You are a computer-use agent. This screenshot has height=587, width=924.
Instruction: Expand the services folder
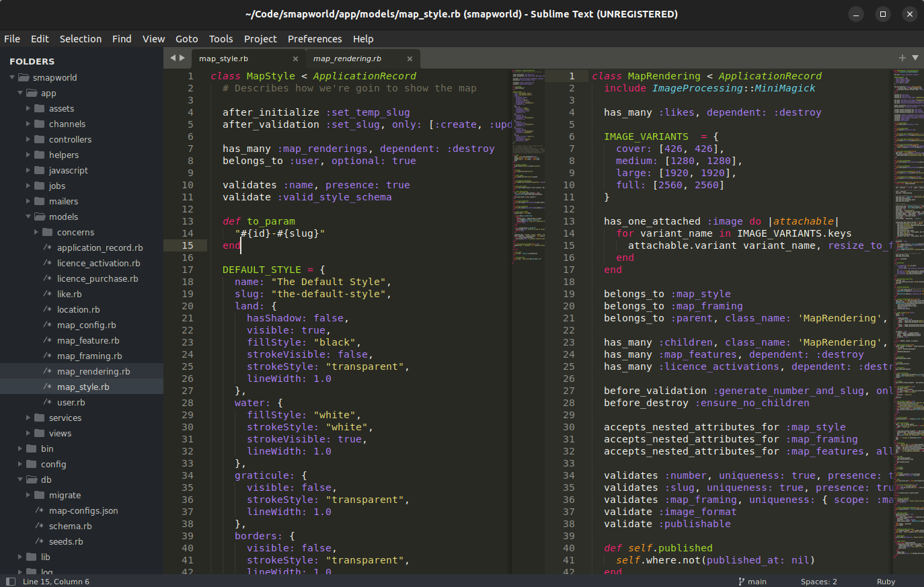28,418
